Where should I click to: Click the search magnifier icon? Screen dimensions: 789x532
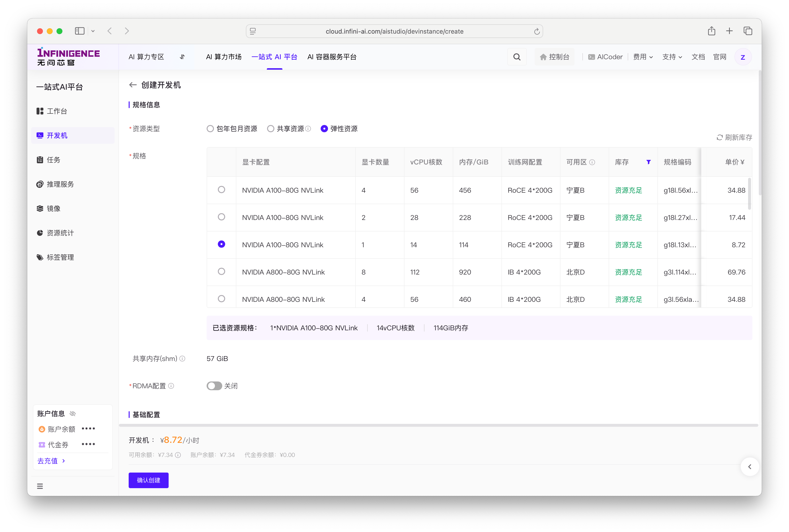pyautogui.click(x=517, y=57)
